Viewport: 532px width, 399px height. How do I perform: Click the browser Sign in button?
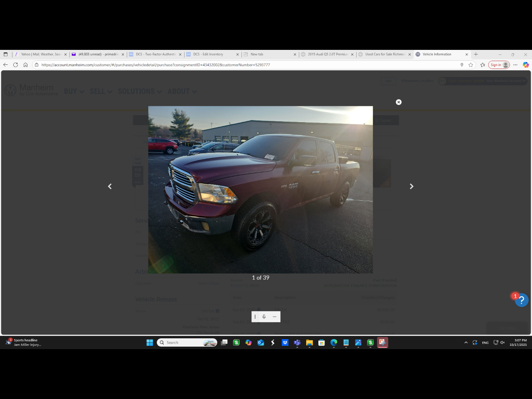tap(499, 65)
